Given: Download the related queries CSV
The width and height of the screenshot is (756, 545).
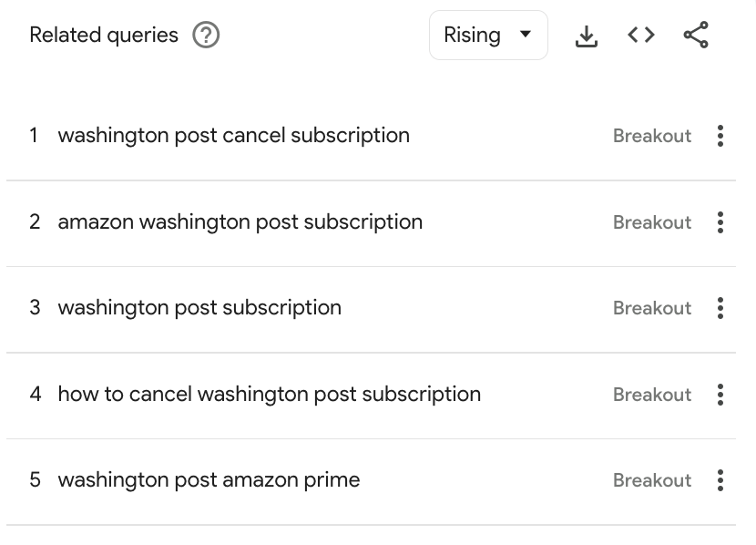Looking at the screenshot, I should tap(587, 36).
